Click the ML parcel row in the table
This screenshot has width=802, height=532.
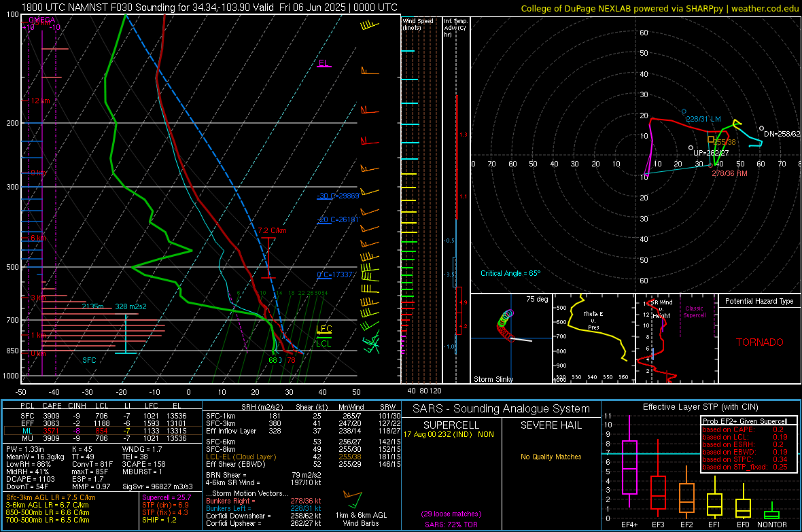pyautogui.click(x=103, y=431)
